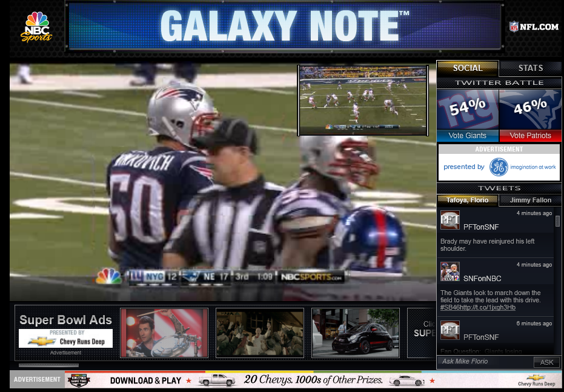
Task: Switch to the SOCIAL tab
Action: 468,68
